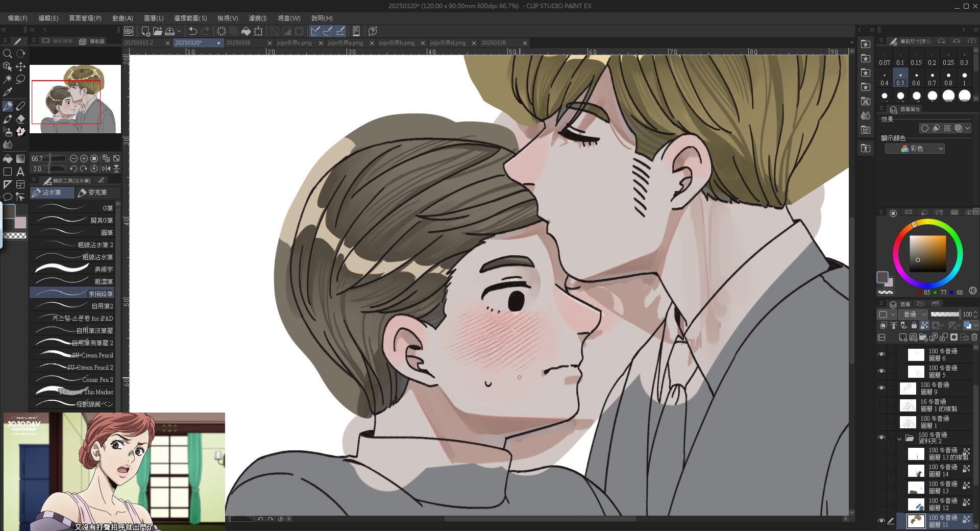The height and width of the screenshot is (531, 980).
Task: Select the 沾水筆 sub tool group
Action: (x=52, y=192)
